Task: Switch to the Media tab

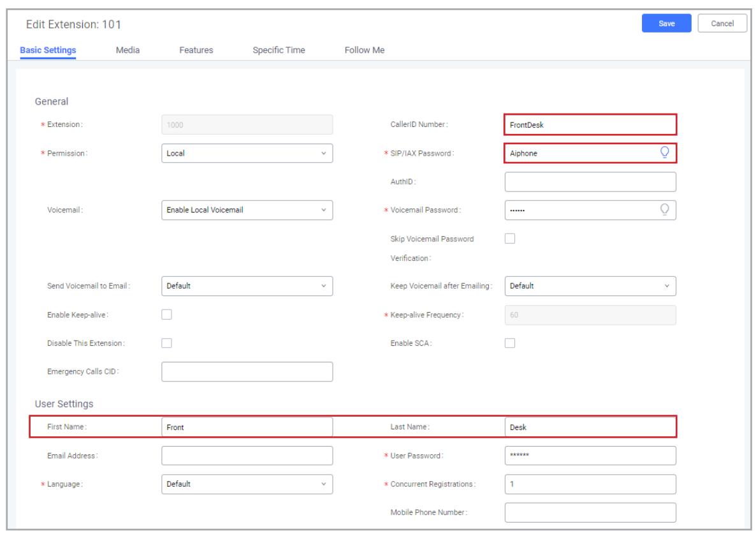Action: pos(127,50)
